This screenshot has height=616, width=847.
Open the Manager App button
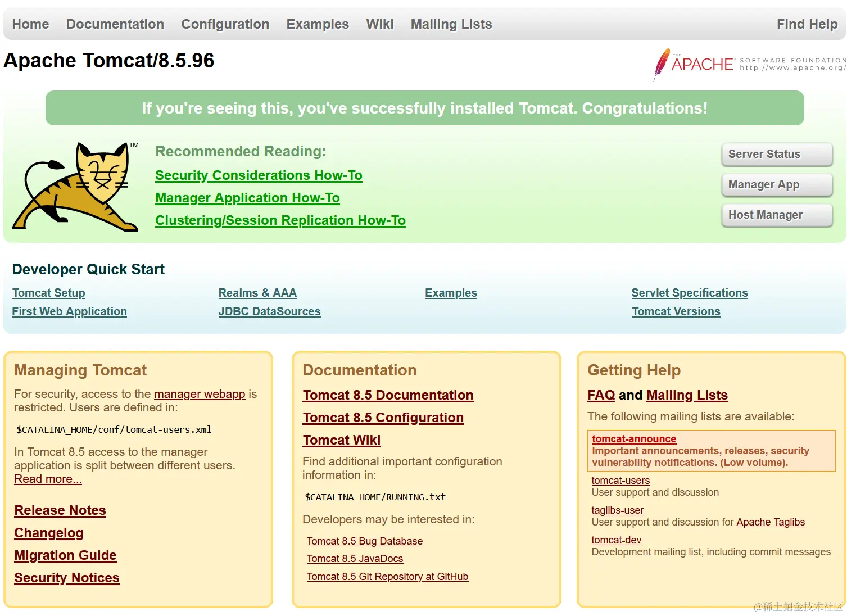(x=777, y=184)
